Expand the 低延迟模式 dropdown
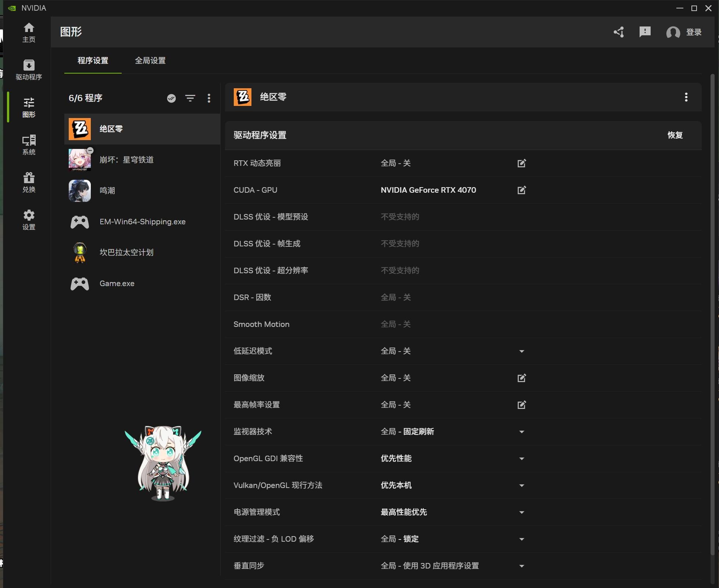The image size is (719, 588). pos(522,351)
